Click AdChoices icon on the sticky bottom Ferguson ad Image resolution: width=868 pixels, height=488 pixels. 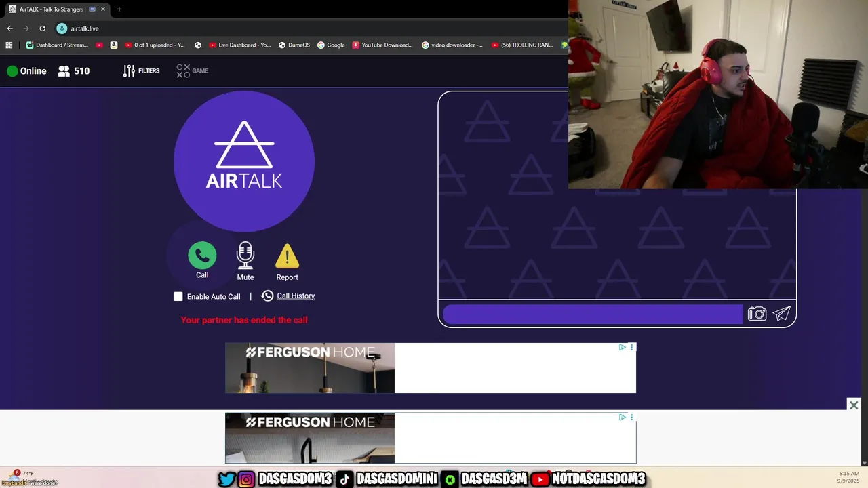coord(622,417)
